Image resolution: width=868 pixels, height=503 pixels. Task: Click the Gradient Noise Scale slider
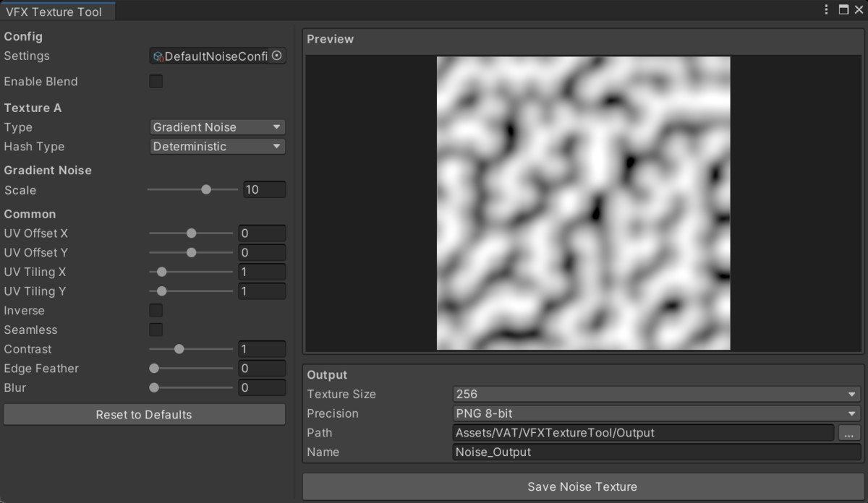(x=192, y=190)
